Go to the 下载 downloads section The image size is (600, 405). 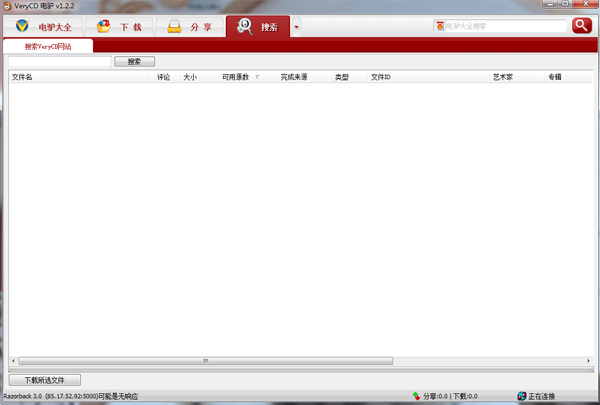point(118,27)
